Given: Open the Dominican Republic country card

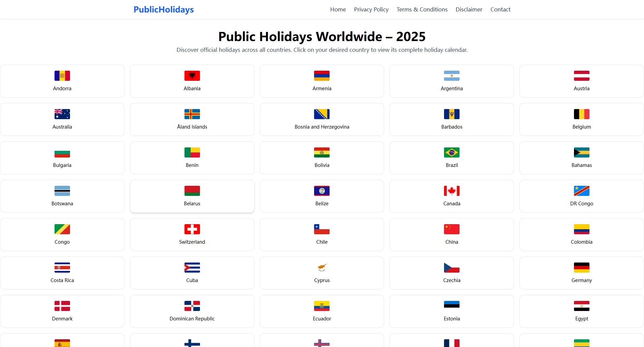Looking at the screenshot, I should [x=192, y=311].
